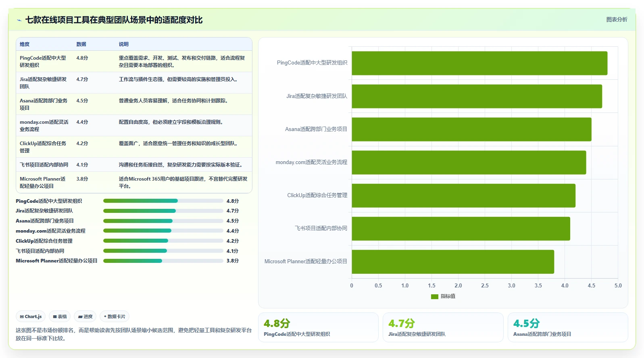
Task: Click the ClickUp description about 覆盖面广
Action: [x=179, y=144]
